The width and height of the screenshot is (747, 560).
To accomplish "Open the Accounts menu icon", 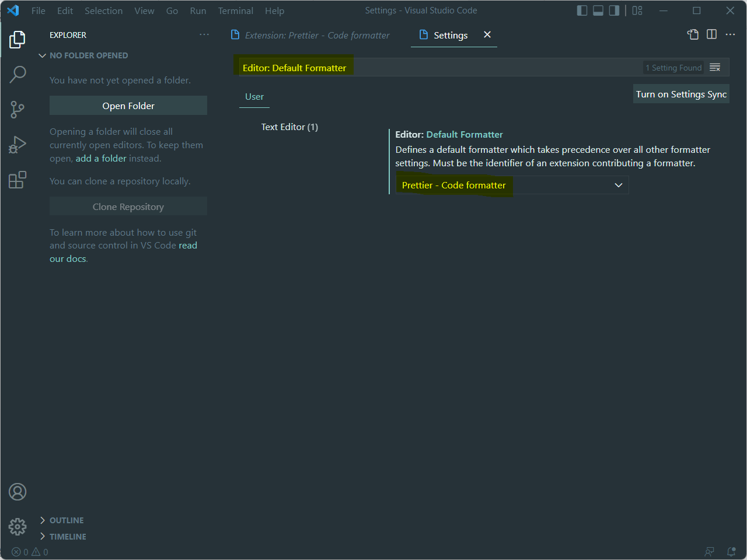I will [x=18, y=492].
